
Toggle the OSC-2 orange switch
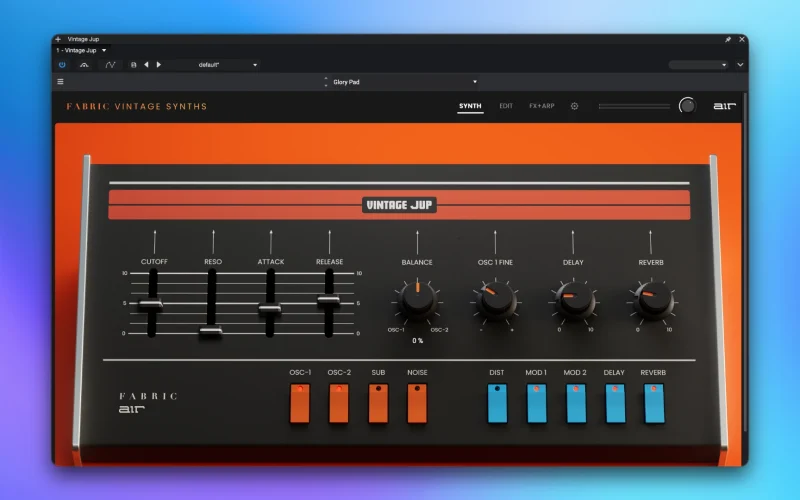click(339, 404)
